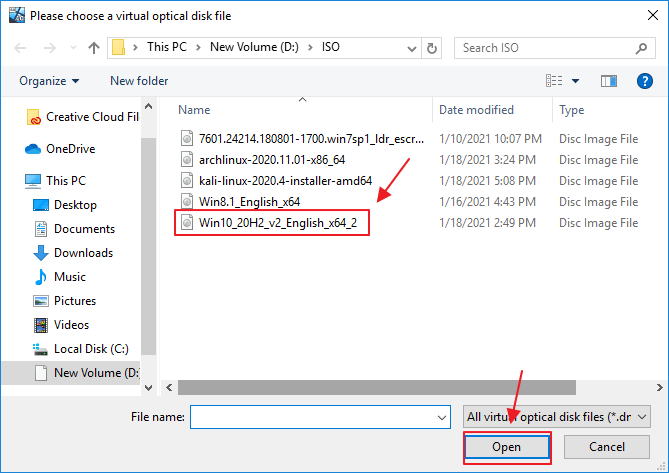Sort by the Name column header
The height and width of the screenshot is (473, 669).
(194, 110)
